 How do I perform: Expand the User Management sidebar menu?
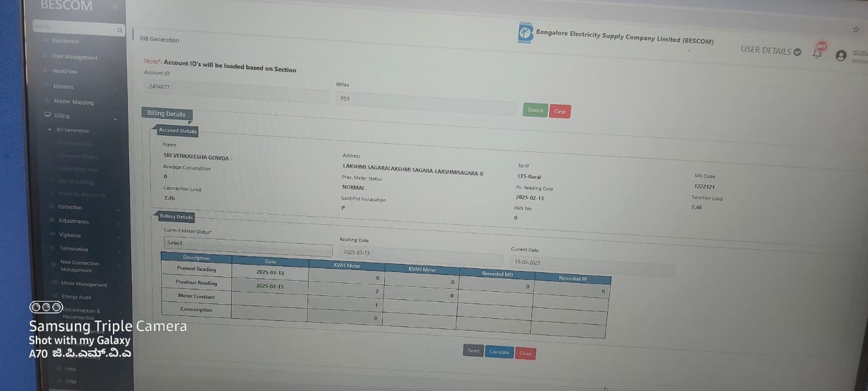click(115, 59)
